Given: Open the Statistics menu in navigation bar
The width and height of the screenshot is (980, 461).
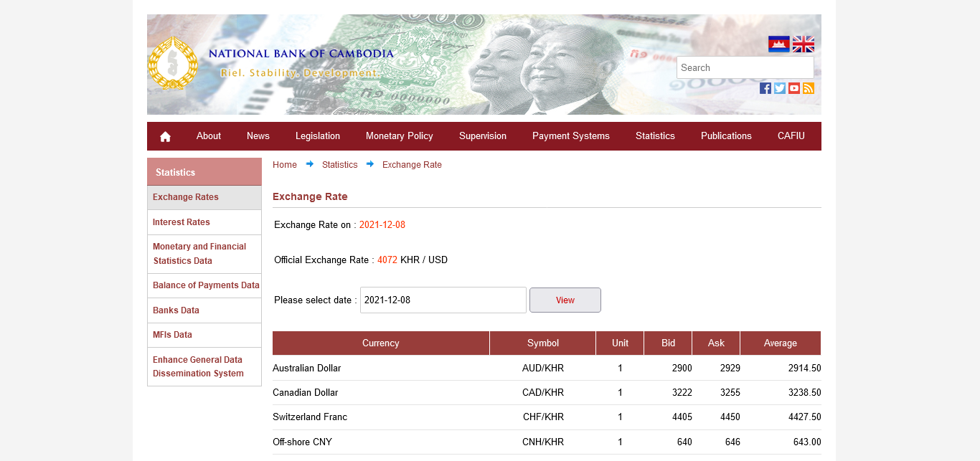Looking at the screenshot, I should (x=655, y=136).
